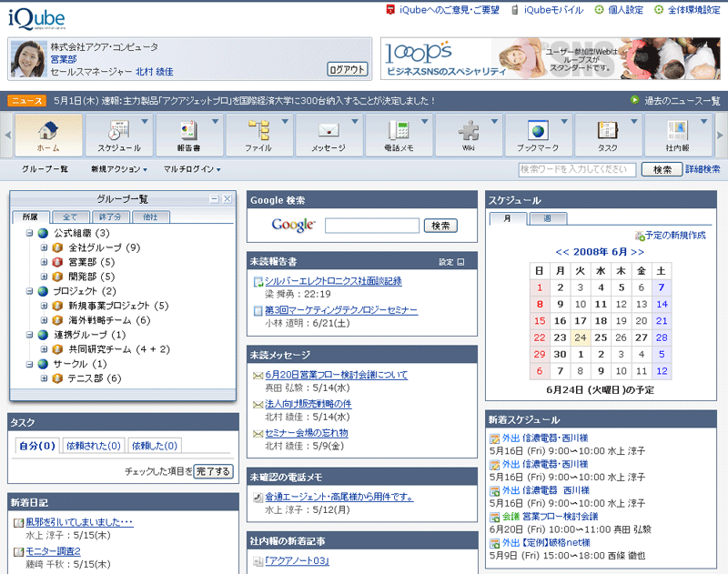
Task: Open the スケジュール dropdown arrow
Action: (x=145, y=122)
